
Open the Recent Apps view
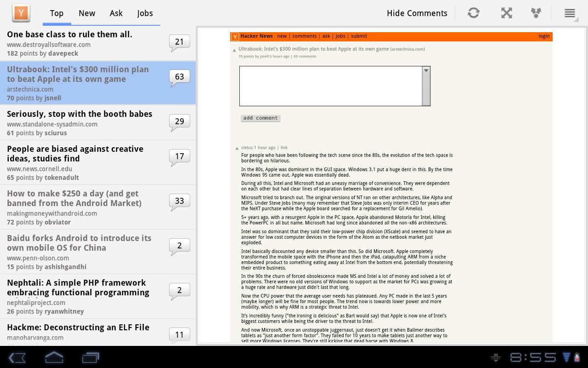pyautogui.click(x=90, y=357)
